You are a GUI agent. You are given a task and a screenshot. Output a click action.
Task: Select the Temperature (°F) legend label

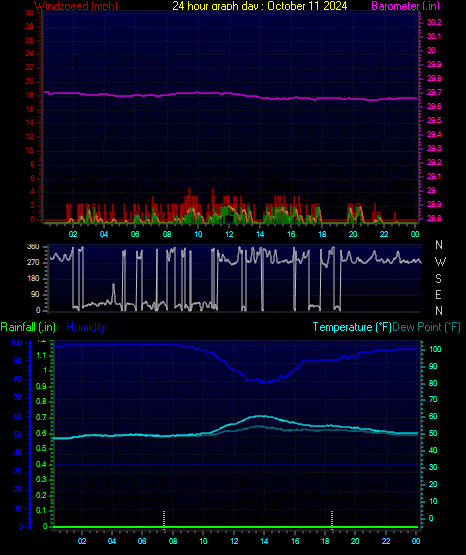click(352, 327)
